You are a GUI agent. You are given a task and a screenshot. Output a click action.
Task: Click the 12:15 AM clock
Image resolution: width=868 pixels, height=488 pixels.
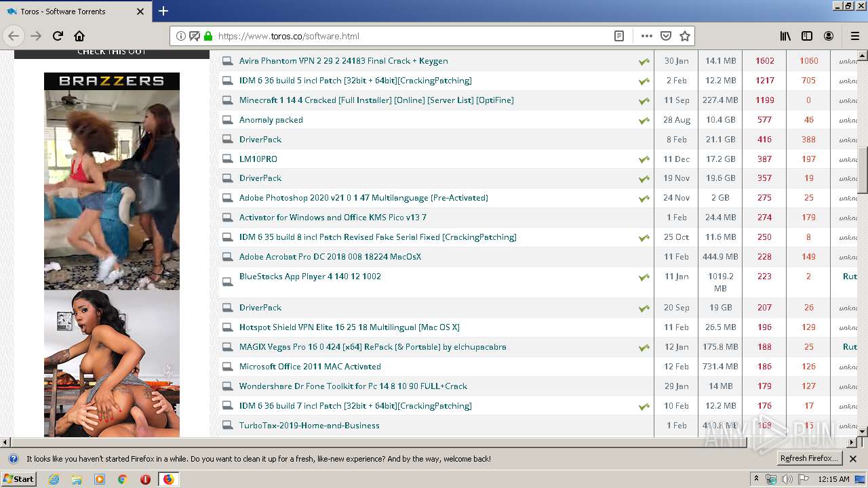833,479
